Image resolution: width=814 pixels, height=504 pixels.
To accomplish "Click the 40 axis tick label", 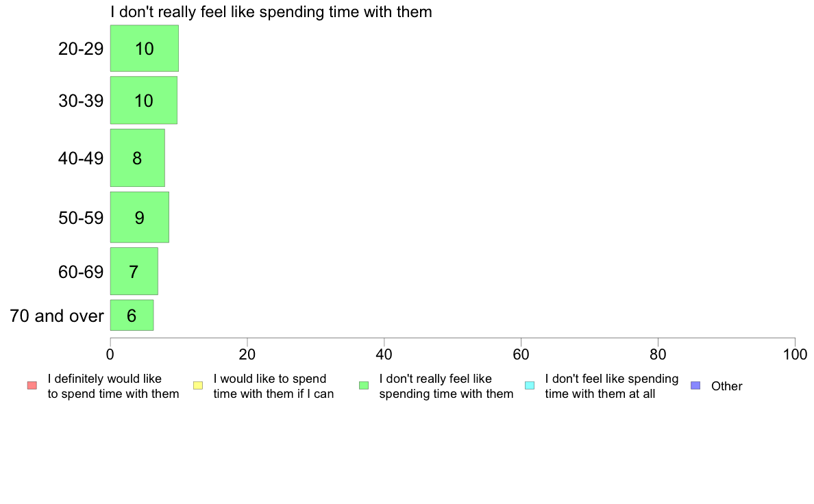I will click(384, 355).
